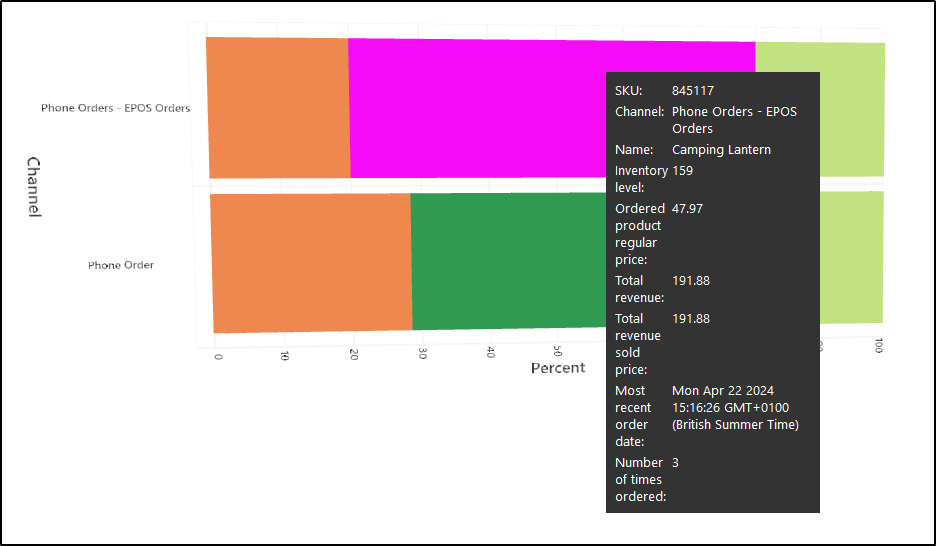Viewport: 936px width, 546px height.
Task: Click the orange segment in Phone Order bar
Action: (312, 263)
